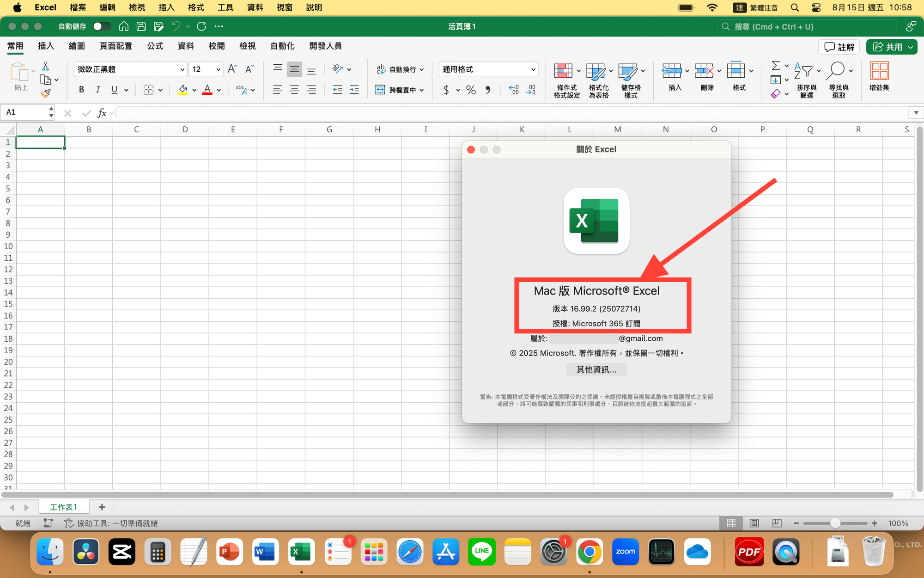
Task: Click the Bold formatting icon
Action: [x=81, y=90]
